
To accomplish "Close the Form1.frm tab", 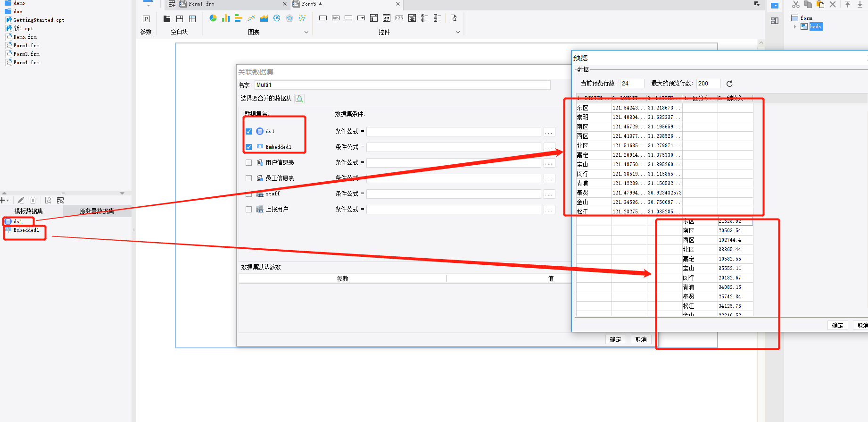I will coord(285,4).
